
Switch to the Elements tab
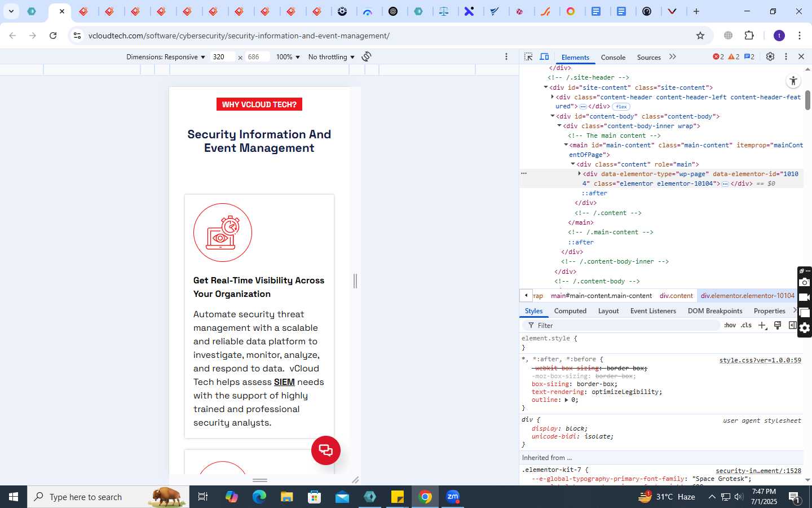tap(575, 57)
